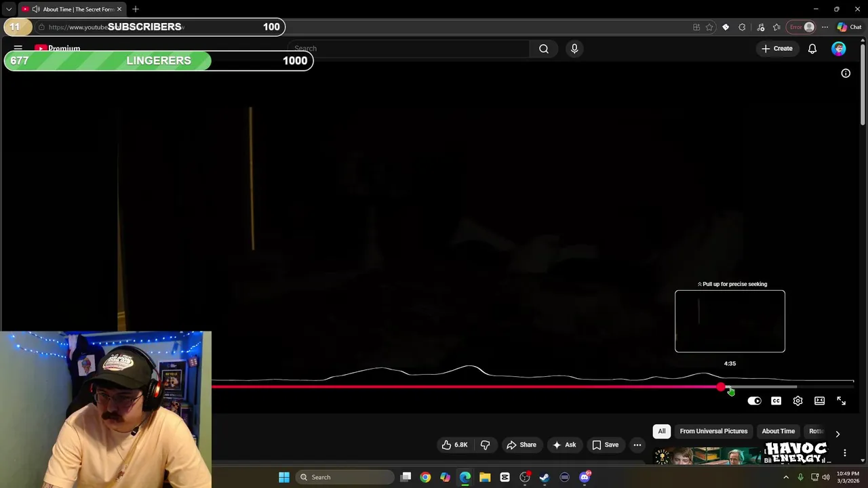The width and height of the screenshot is (868, 488).
Task: Open the suggested video thumbnail
Action: point(709,455)
